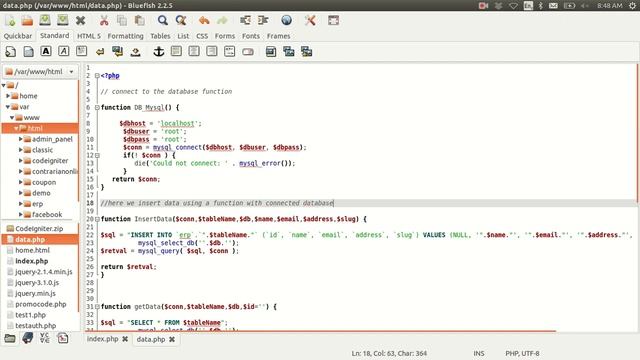Undo the last edit
Viewport: 640px width, 360px height.
click(204, 20)
